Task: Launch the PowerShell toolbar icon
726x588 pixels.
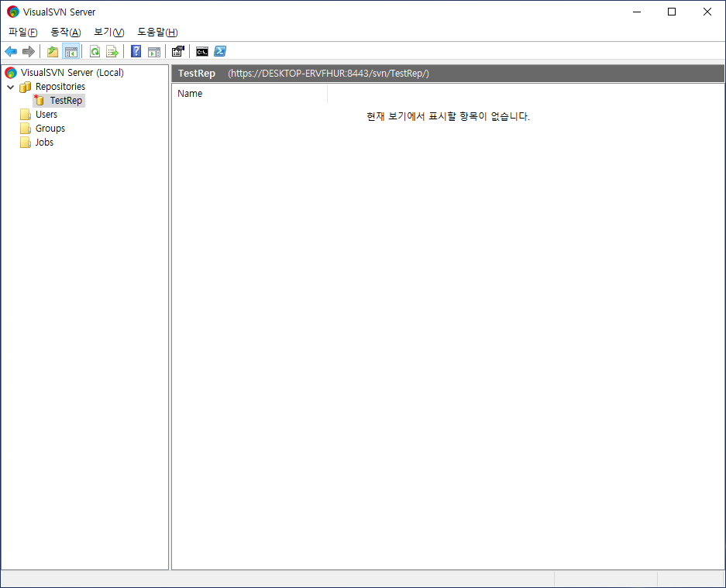Action: click(220, 51)
